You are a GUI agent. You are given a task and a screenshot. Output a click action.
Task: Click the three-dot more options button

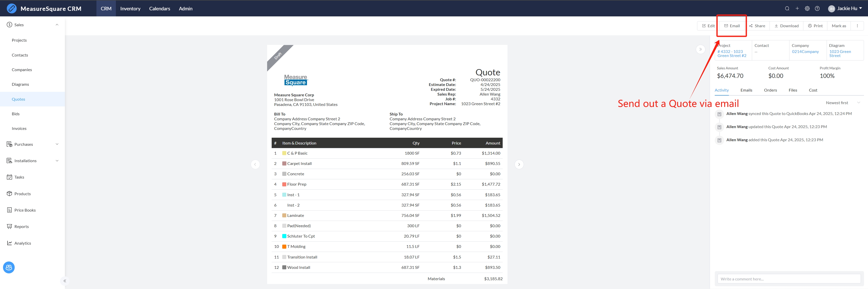pyautogui.click(x=857, y=26)
